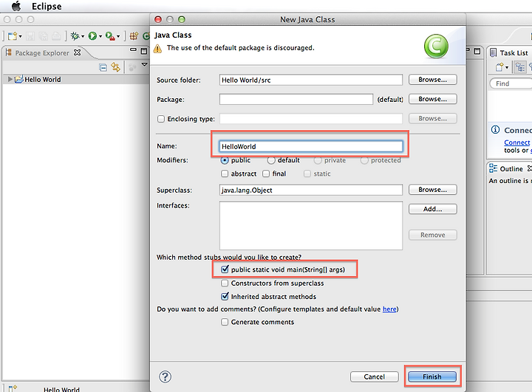Viewport: 532px width, 392px height.
Task: Open the Package Explorer view menu triangle
Action: 145,64
